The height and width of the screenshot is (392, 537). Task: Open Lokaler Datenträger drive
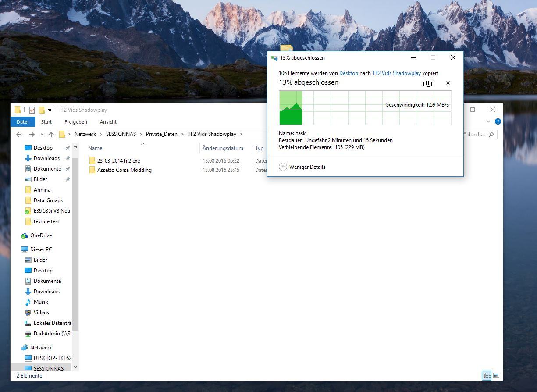(x=52, y=323)
